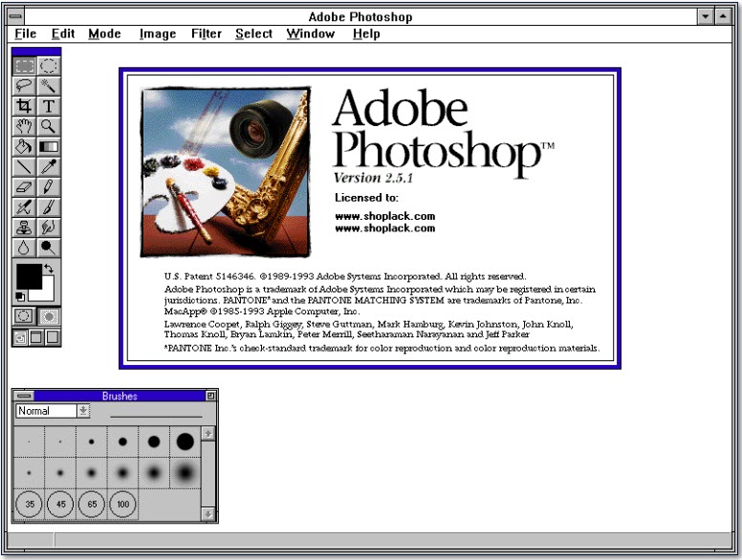Screen dimensions: 742x560
Task: Click the Brushes palette scroll down arrow
Action: [x=208, y=514]
